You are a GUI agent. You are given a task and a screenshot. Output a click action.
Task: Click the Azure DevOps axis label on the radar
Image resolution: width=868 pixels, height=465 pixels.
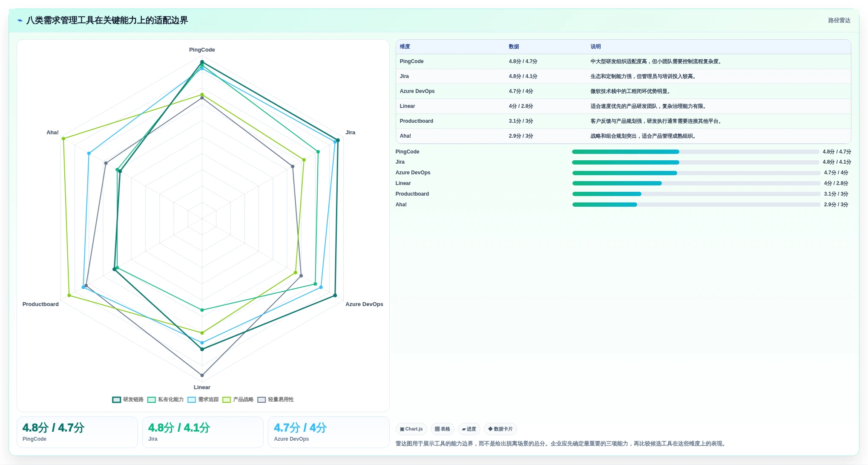[x=364, y=304]
